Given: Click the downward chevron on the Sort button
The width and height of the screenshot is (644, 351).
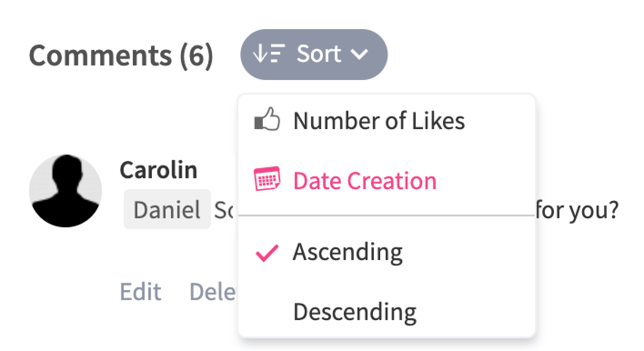Looking at the screenshot, I should [x=360, y=54].
